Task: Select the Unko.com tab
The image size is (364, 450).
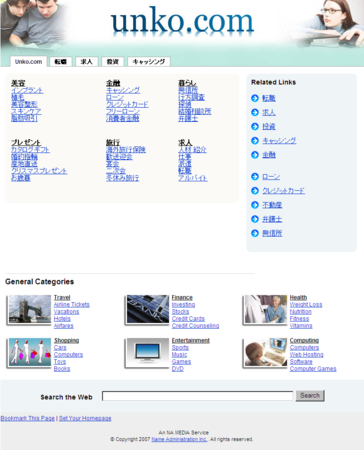Action: [x=28, y=62]
